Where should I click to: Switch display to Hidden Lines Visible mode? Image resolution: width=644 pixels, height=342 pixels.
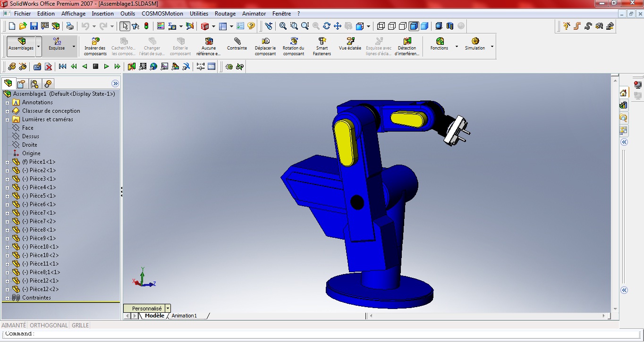(392, 26)
